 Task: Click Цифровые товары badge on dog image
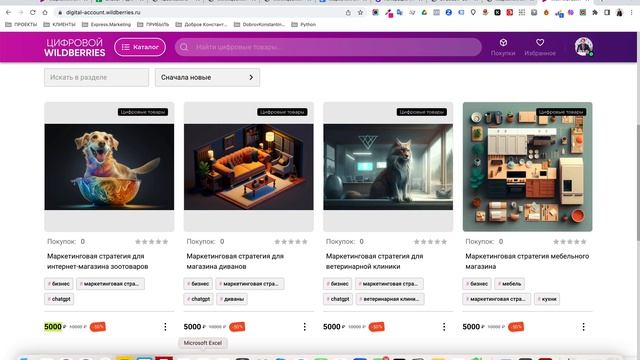pos(143,112)
